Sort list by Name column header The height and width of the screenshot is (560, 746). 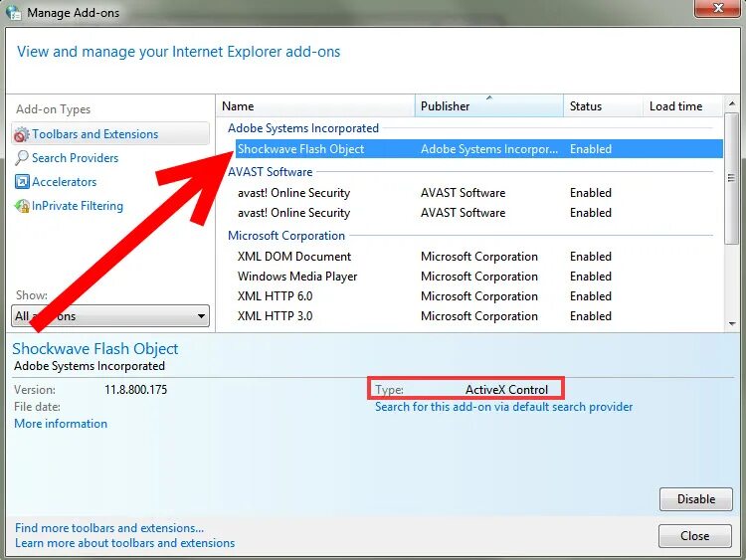pyautogui.click(x=315, y=106)
